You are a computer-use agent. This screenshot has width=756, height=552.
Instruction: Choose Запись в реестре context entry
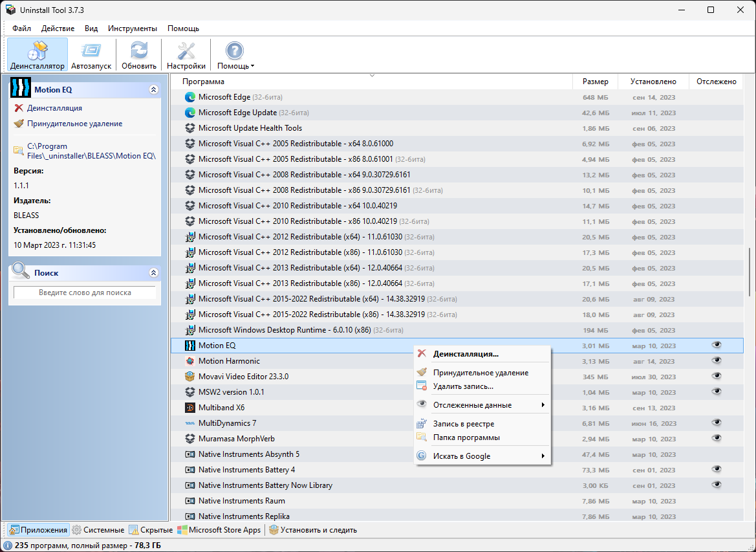click(482, 424)
